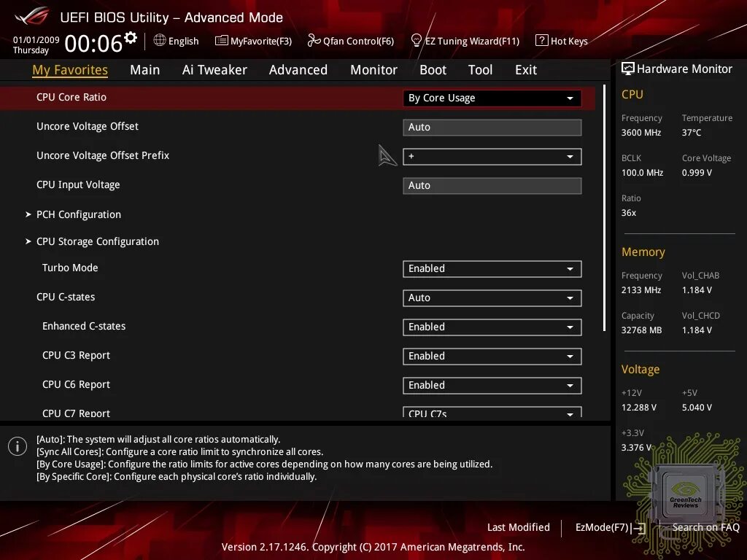The height and width of the screenshot is (560, 747).
Task: Click the Uncore Voltage Offset input field
Action: 492,127
